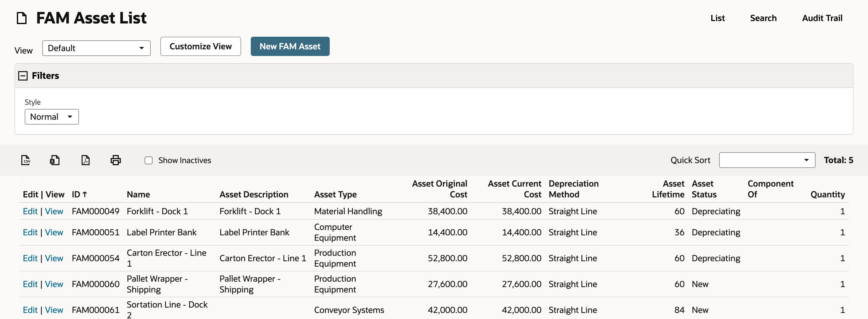Edit asset FAM000060

[30, 284]
